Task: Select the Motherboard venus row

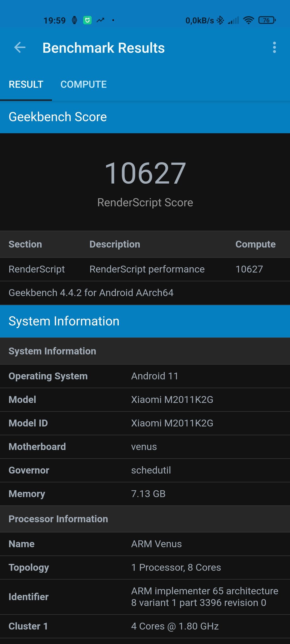Action: pyautogui.click(x=145, y=446)
